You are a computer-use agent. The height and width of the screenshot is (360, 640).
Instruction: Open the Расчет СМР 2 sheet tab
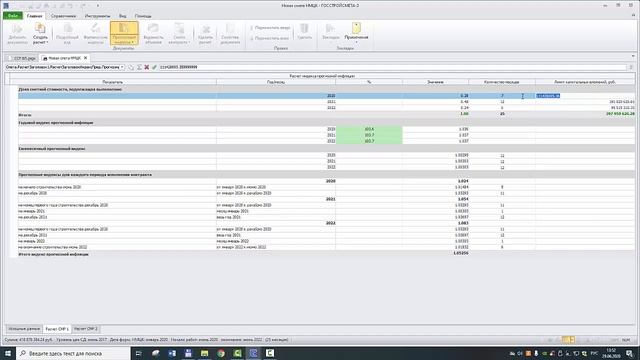(x=86, y=329)
